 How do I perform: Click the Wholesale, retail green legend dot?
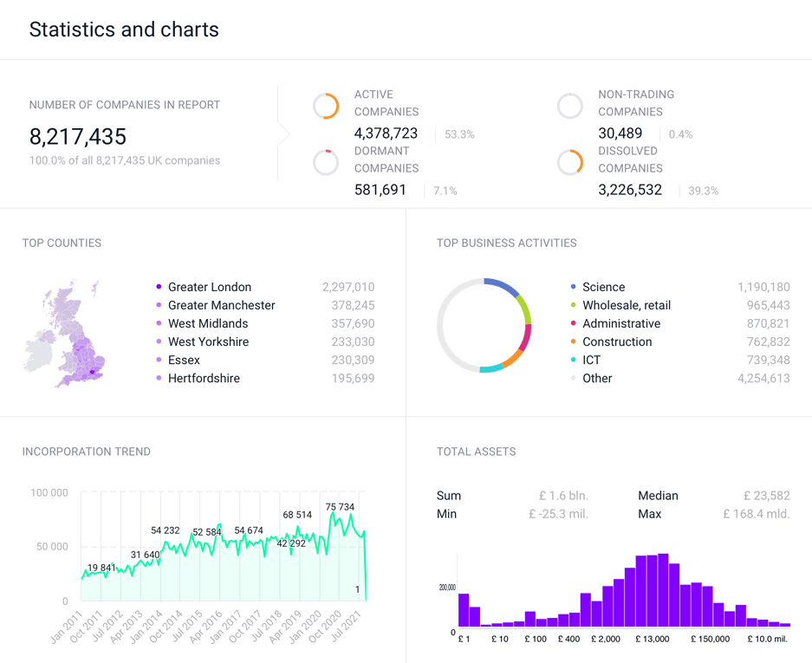[573, 305]
